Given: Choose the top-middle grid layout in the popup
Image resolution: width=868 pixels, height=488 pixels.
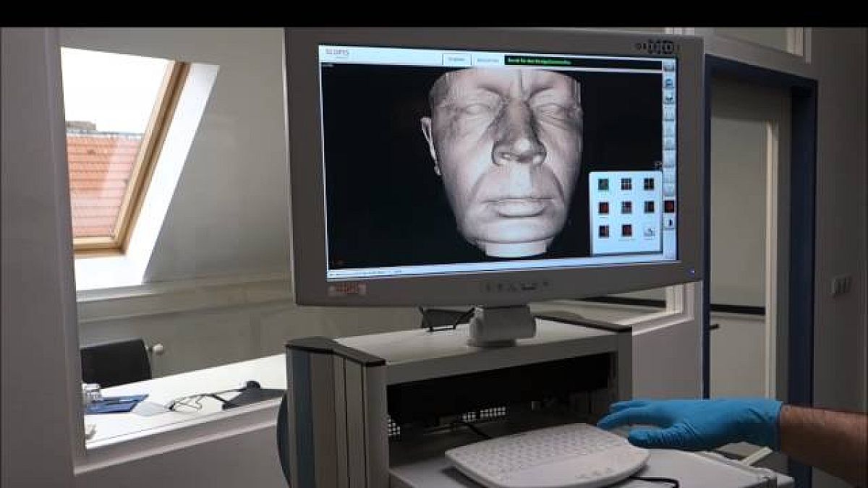Looking at the screenshot, I should coord(626,184).
